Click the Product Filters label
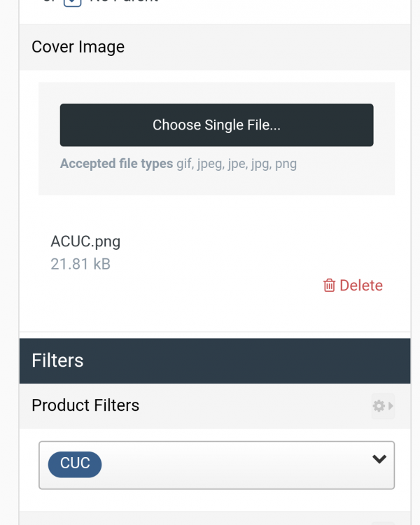 [85, 405]
